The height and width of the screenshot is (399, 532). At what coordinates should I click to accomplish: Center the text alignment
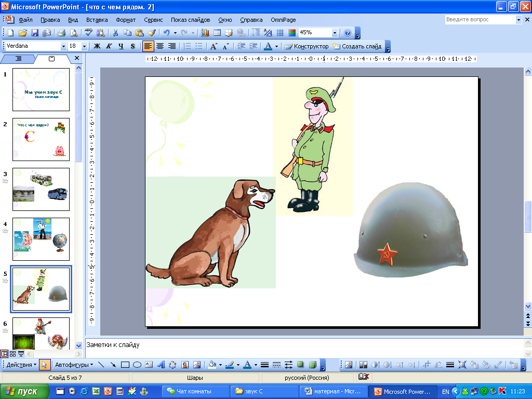point(160,46)
